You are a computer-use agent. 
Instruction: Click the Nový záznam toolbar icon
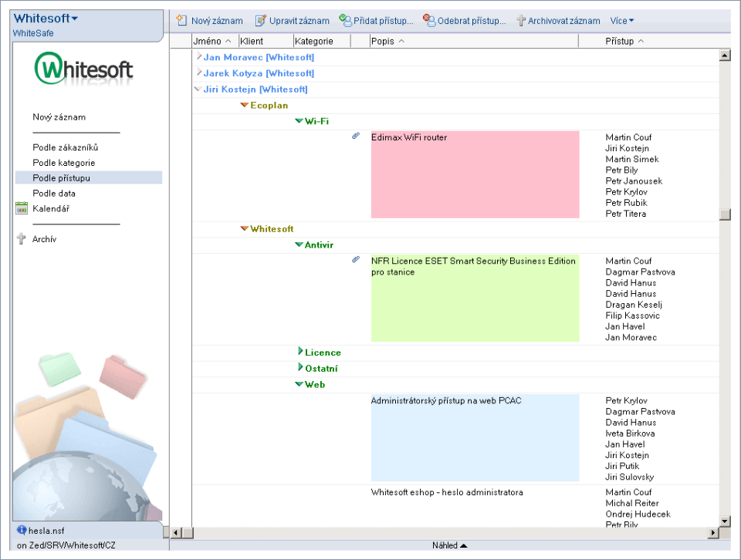(x=182, y=21)
